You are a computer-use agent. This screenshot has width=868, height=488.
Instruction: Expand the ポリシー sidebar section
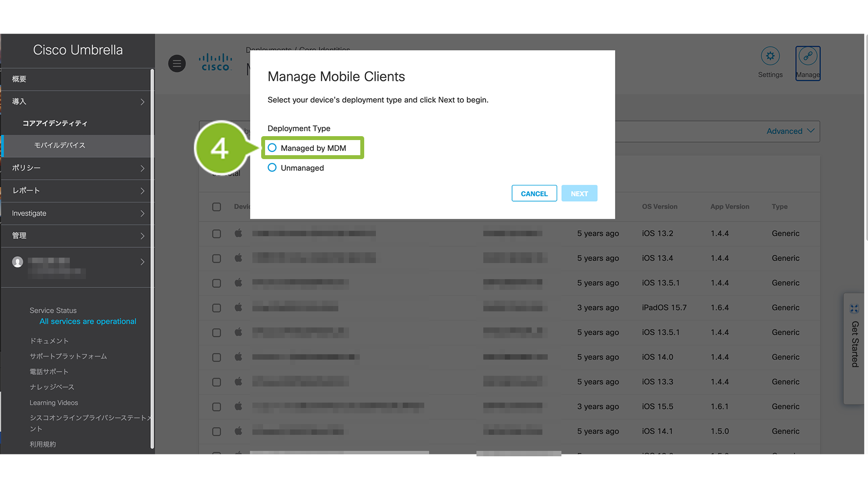coord(77,168)
